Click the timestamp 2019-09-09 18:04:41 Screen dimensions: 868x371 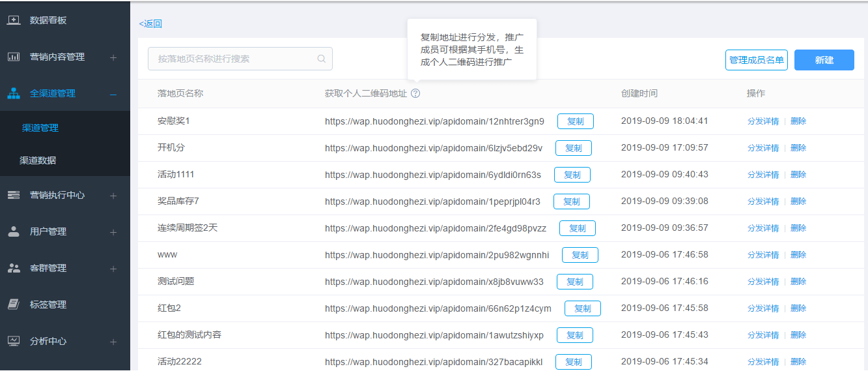click(x=664, y=121)
